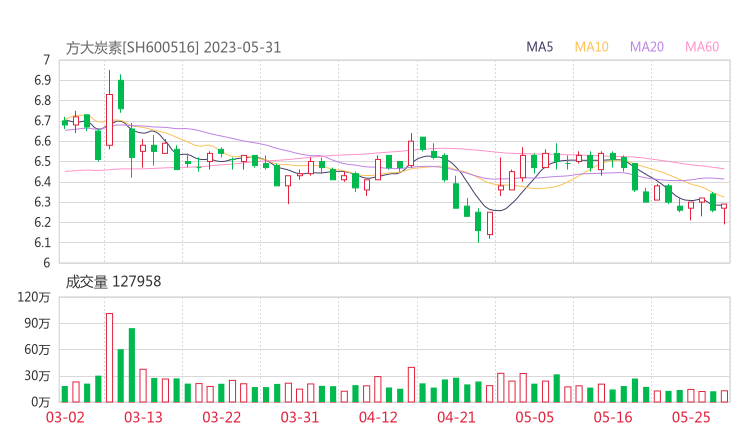Toggle the MA20 legend entry

coord(647,47)
